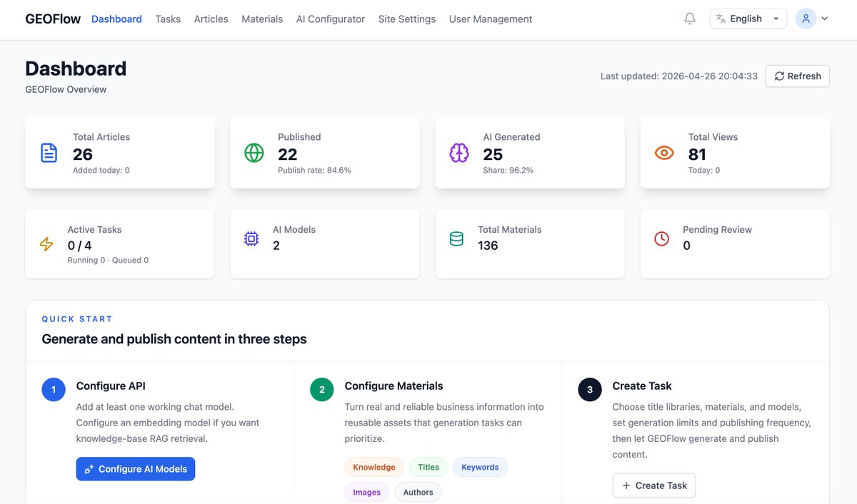Click step 1 circle for Configure API

click(x=54, y=390)
